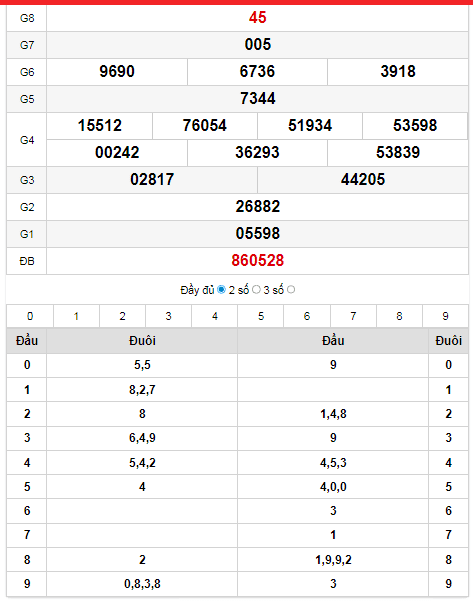Screen dimensions: 473x604
Task: Choose digit filter tab 3
Action: tap(168, 316)
